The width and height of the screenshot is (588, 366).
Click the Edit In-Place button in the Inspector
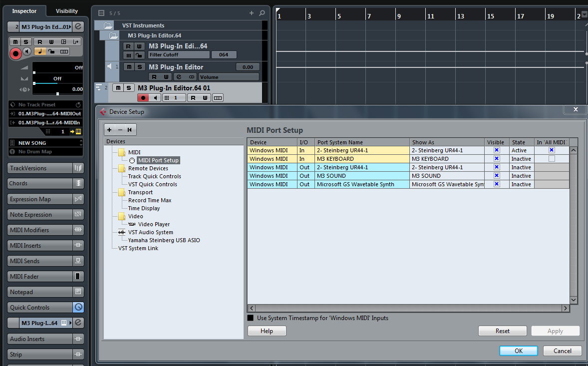[x=64, y=41]
